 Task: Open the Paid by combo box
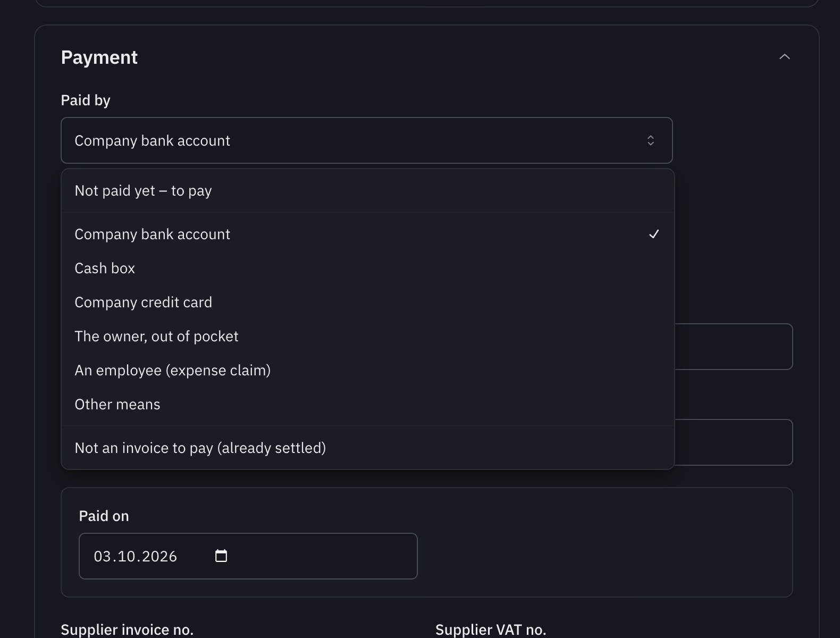[367, 140]
